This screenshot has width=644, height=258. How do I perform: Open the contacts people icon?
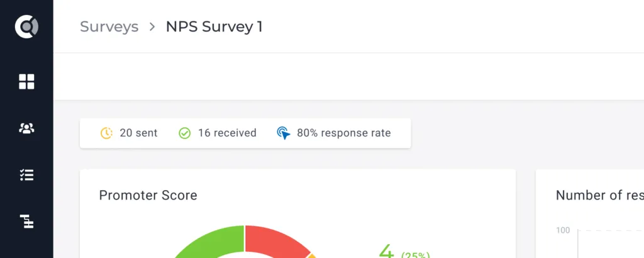pos(26,128)
